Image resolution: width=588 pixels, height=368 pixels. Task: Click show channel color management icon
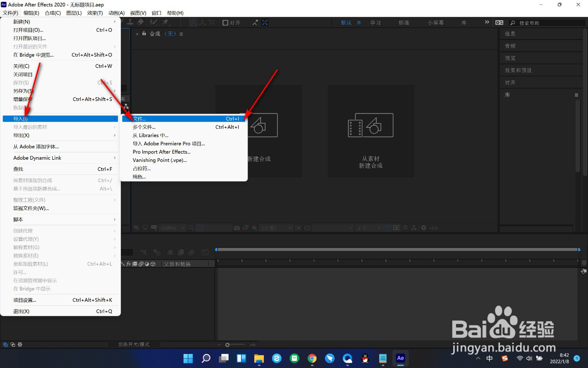pyautogui.click(x=254, y=228)
